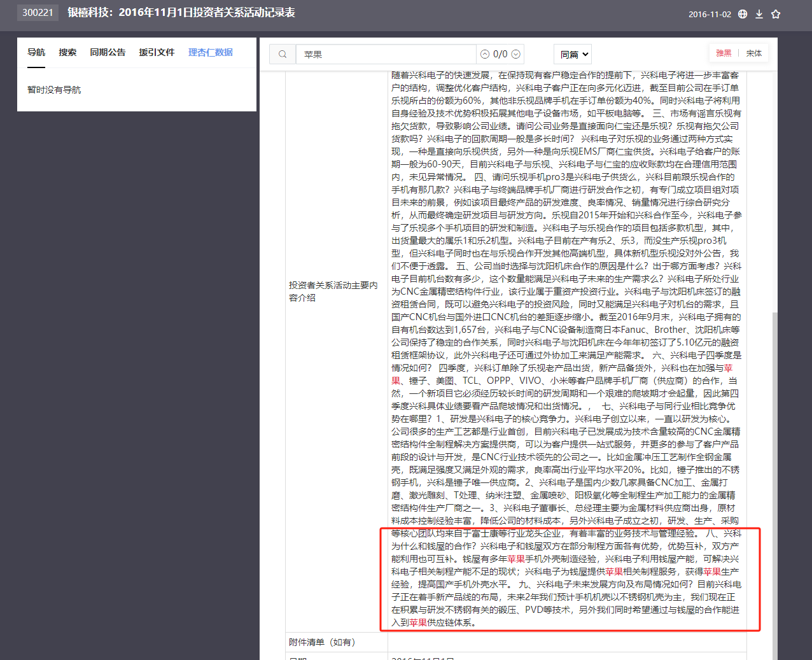Click the 2016-11-02 date in the header
The height and width of the screenshot is (660, 812).
coord(710,14)
